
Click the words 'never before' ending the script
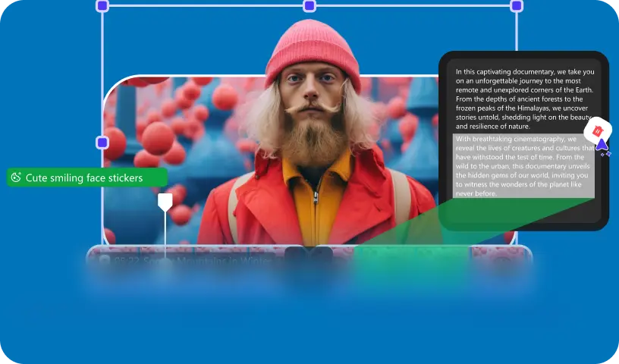(x=476, y=193)
